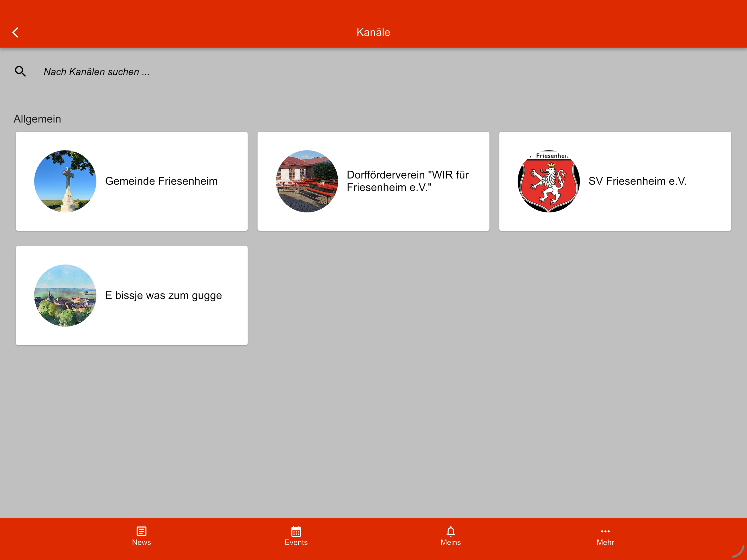This screenshot has height=560, width=747.
Task: Open the 'E bissje was zum gugge' channel
Action: click(x=132, y=296)
